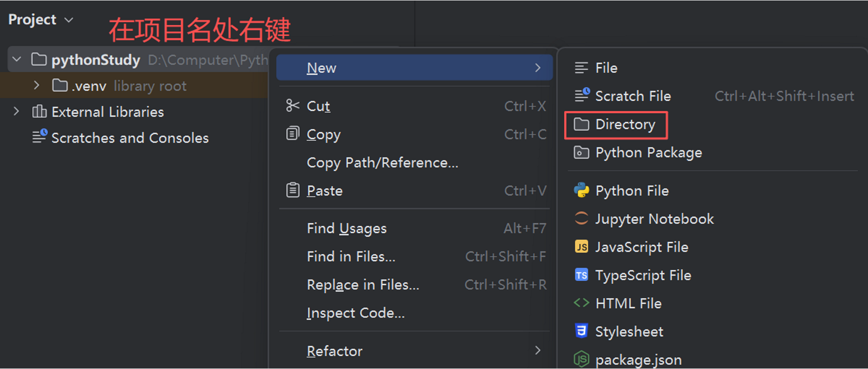Click the JavaScript File JS icon
This screenshot has height=369, width=868.
point(582,247)
